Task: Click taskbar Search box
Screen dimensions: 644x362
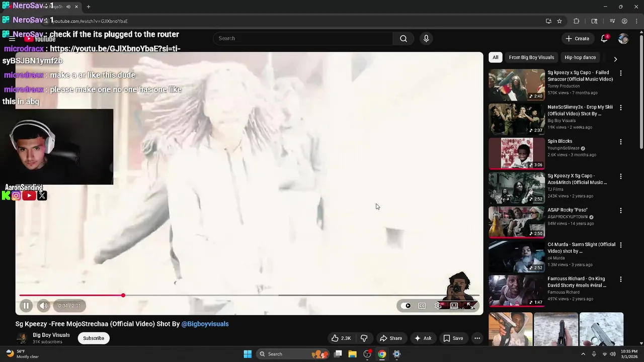Action: pos(293,354)
